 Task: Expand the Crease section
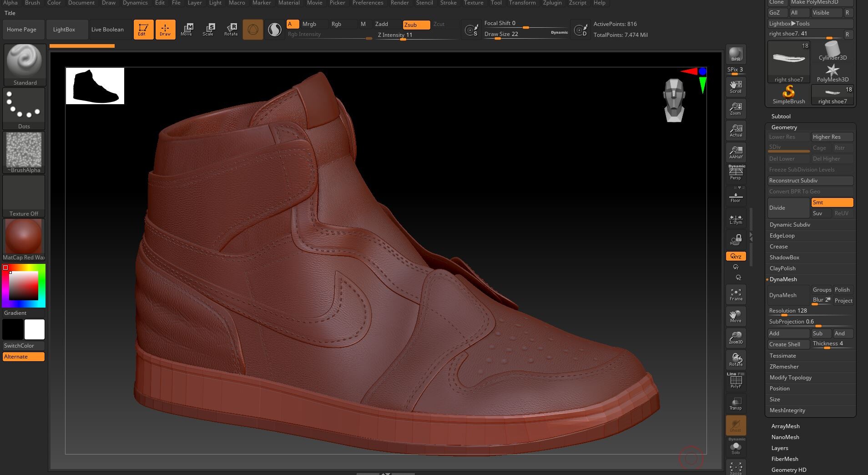tap(778, 247)
